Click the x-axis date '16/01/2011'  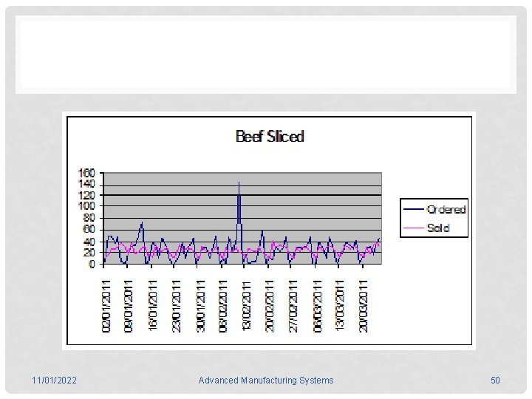(x=153, y=306)
